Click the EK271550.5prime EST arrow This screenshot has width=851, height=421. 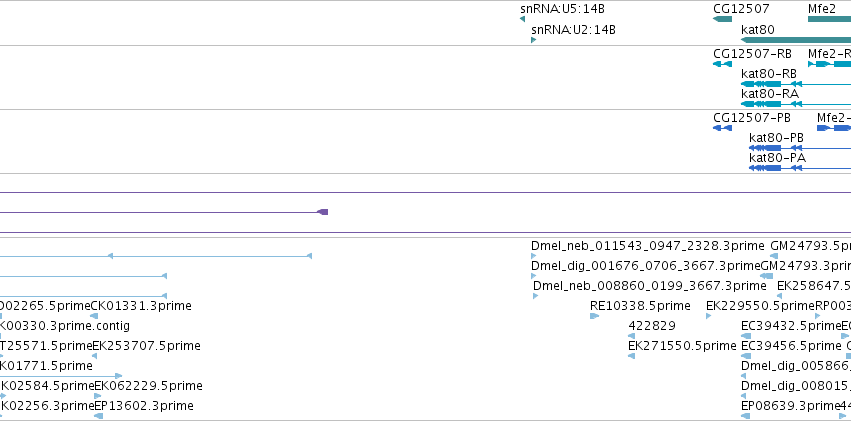(x=631, y=356)
